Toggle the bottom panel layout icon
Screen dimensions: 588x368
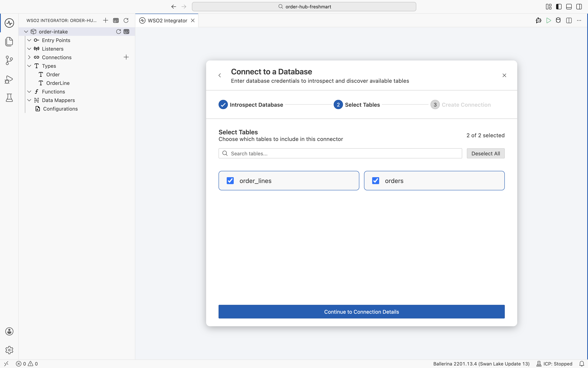(569, 7)
